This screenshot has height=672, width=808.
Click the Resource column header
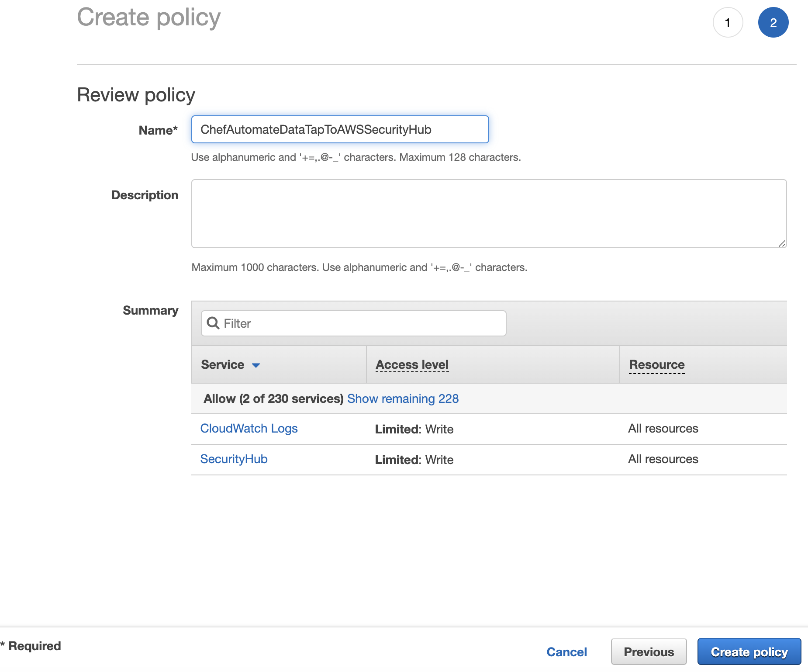click(x=656, y=364)
